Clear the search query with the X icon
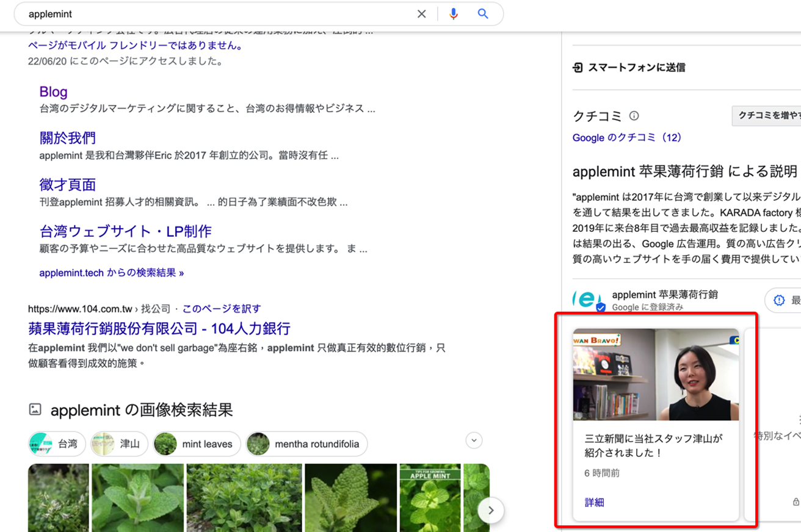The width and height of the screenshot is (801, 532). pos(421,13)
